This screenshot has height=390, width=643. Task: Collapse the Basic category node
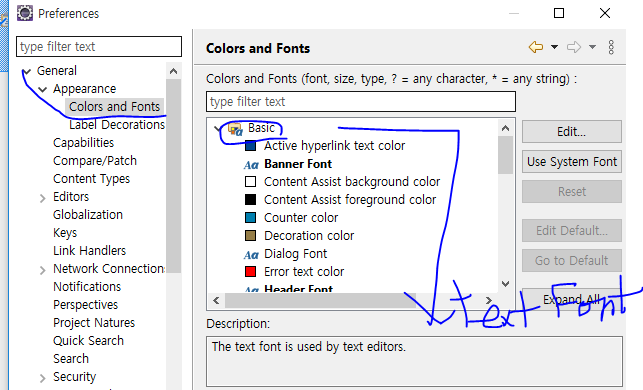pos(217,129)
